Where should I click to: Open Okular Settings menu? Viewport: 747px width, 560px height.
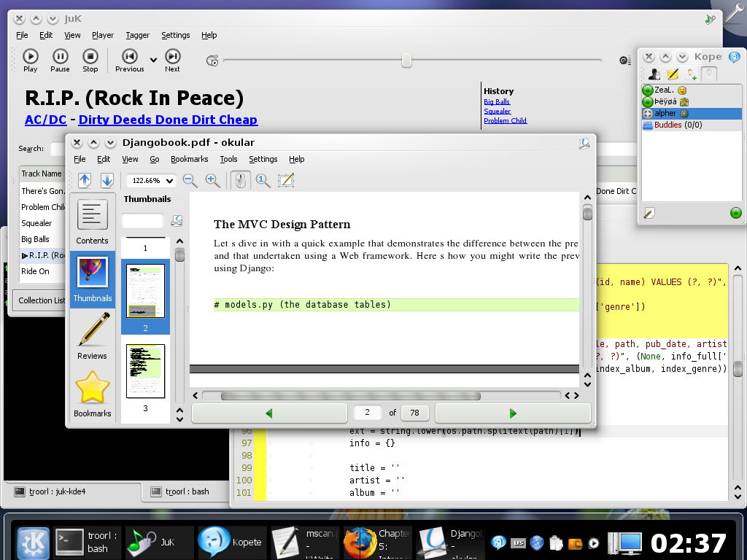pyautogui.click(x=263, y=159)
